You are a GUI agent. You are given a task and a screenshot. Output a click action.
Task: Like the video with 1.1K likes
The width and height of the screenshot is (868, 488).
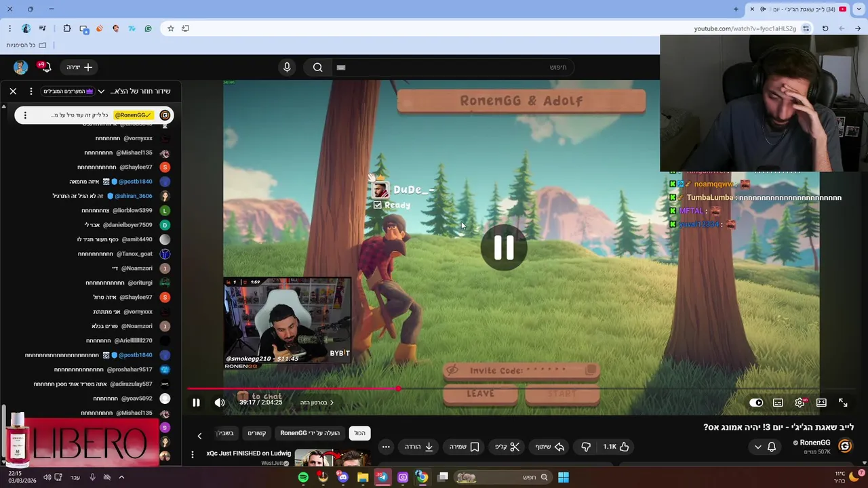click(x=616, y=447)
